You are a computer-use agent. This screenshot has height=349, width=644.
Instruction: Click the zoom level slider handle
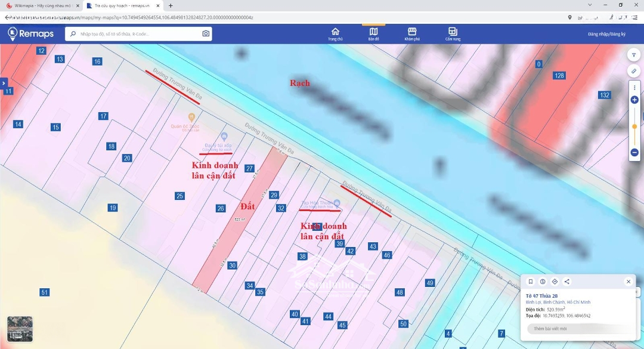[634, 126]
